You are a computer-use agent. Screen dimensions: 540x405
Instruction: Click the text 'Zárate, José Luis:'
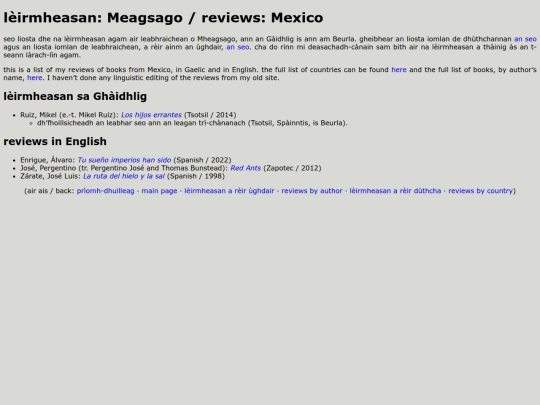tap(50, 176)
